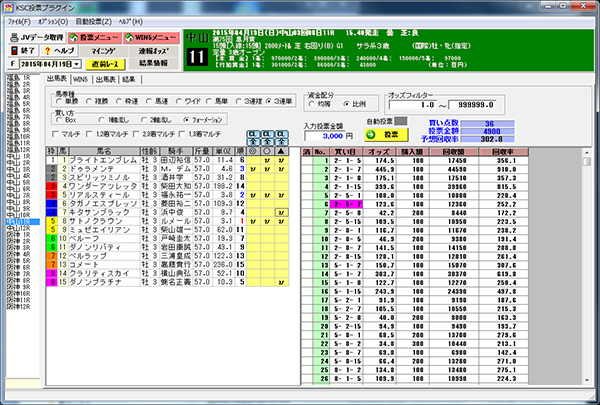This screenshot has height=405, width=600.
Task: Click CL button above the ▲ column
Action: point(281,134)
